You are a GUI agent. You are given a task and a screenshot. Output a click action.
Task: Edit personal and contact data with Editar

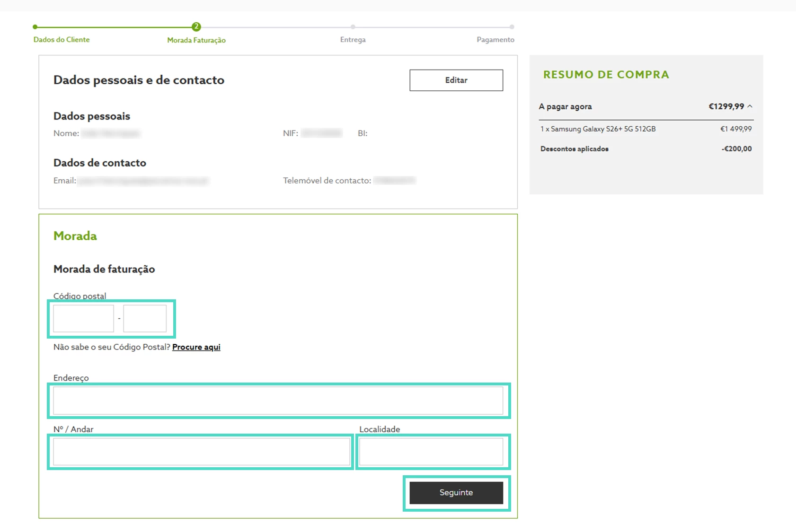[x=456, y=80]
